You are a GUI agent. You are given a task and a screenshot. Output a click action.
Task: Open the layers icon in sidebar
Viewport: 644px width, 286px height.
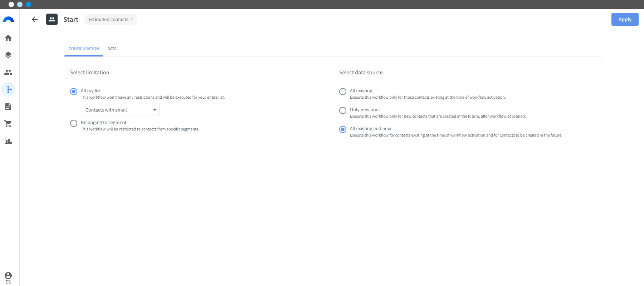(x=8, y=55)
